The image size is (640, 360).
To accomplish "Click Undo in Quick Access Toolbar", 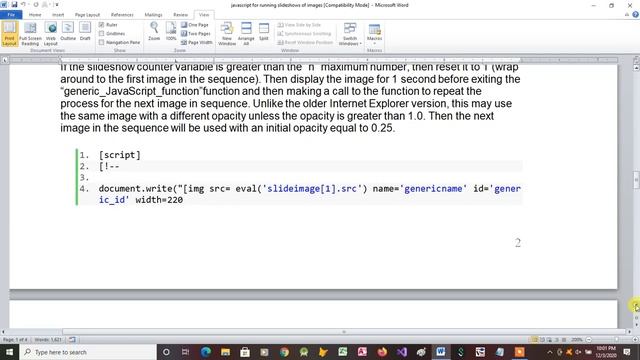I will pyautogui.click(x=24, y=4).
